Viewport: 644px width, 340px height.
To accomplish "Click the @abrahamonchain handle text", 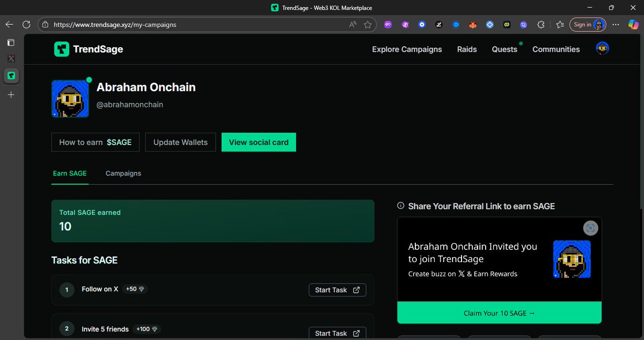I will (x=130, y=105).
